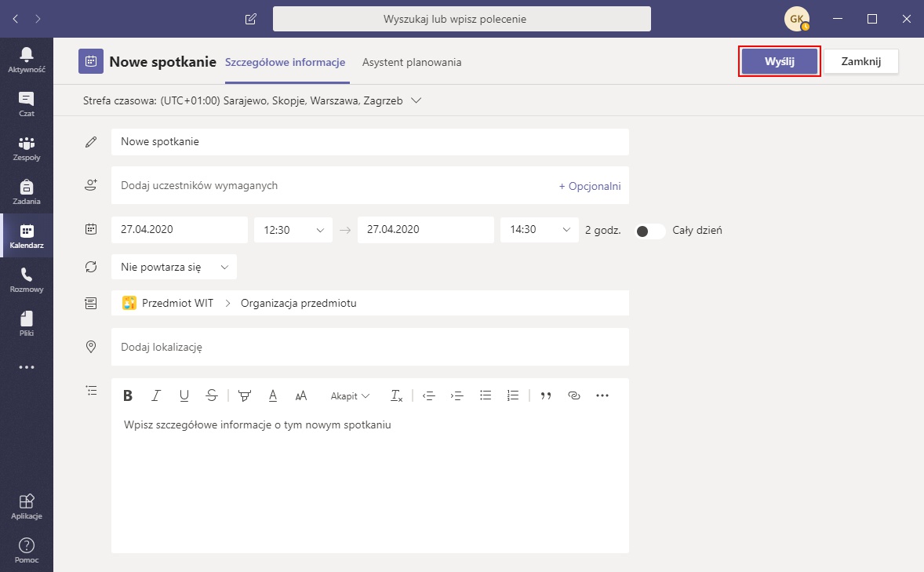Open the font color picker
Screen dimensions: 924x572
click(x=273, y=395)
